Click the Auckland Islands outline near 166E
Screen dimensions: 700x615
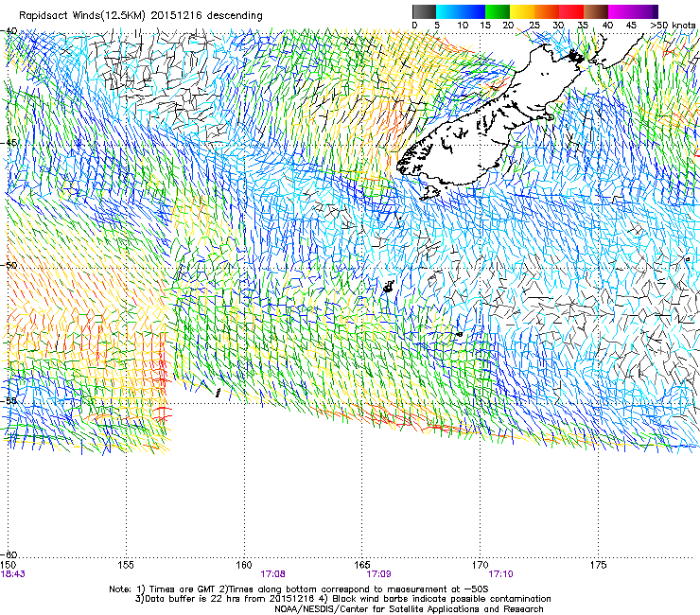(x=389, y=287)
